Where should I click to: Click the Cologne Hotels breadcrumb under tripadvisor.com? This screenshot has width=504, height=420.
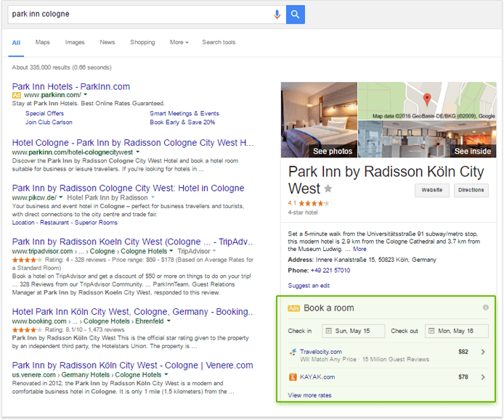click(144, 251)
